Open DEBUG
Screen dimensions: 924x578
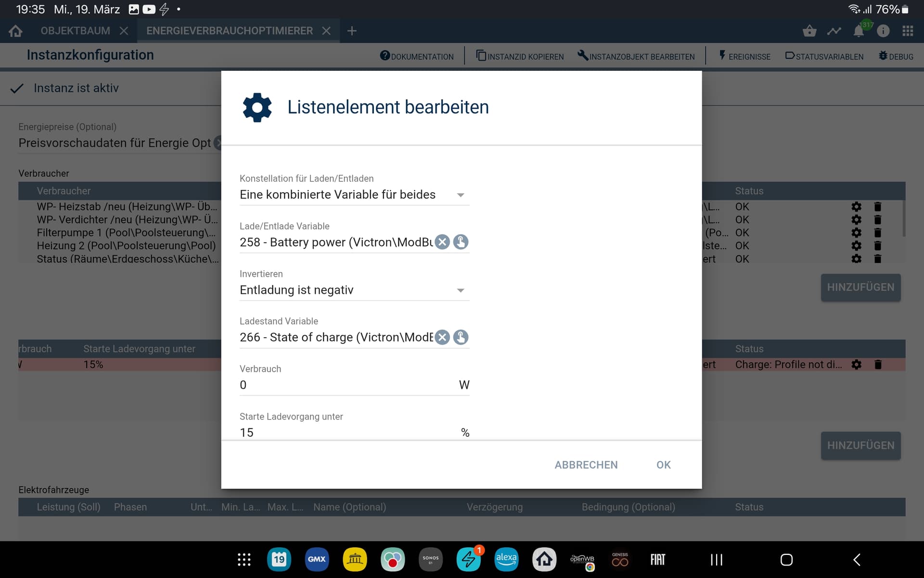coord(896,56)
